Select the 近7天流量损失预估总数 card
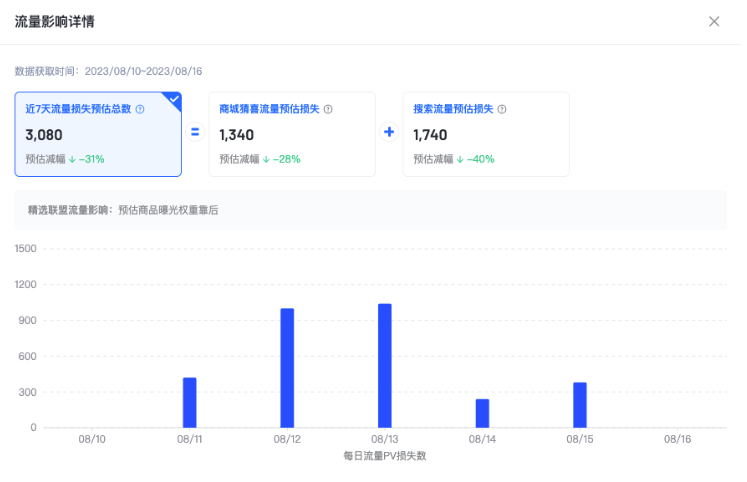The height and width of the screenshot is (482, 747). tap(98, 134)
